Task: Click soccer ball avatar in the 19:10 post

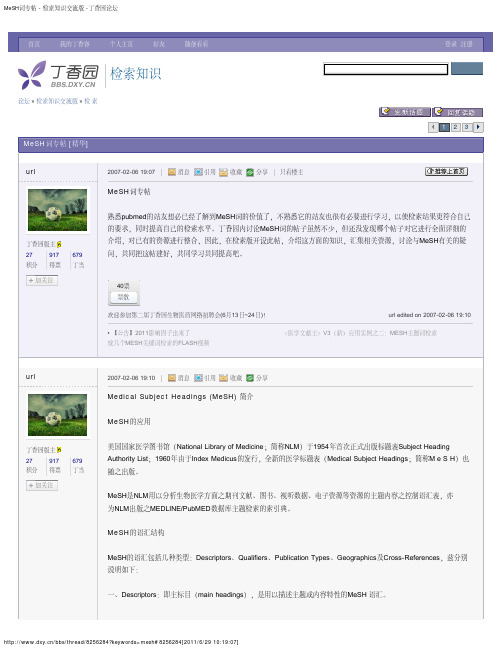Action: 58,415
